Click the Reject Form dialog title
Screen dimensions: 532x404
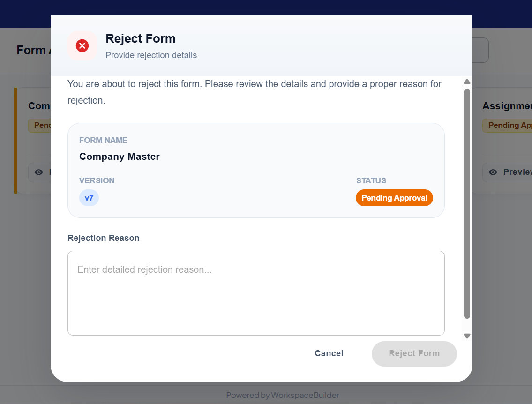(x=141, y=39)
